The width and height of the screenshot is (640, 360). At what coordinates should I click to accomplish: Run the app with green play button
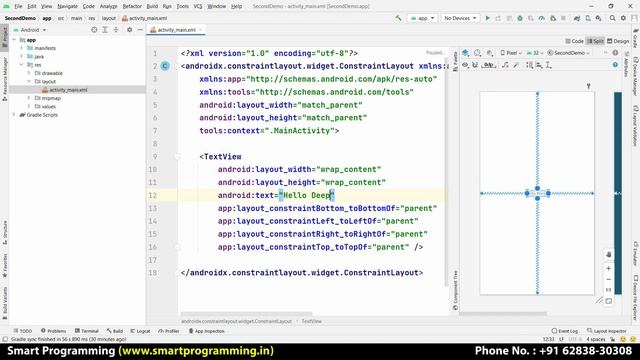[487, 18]
